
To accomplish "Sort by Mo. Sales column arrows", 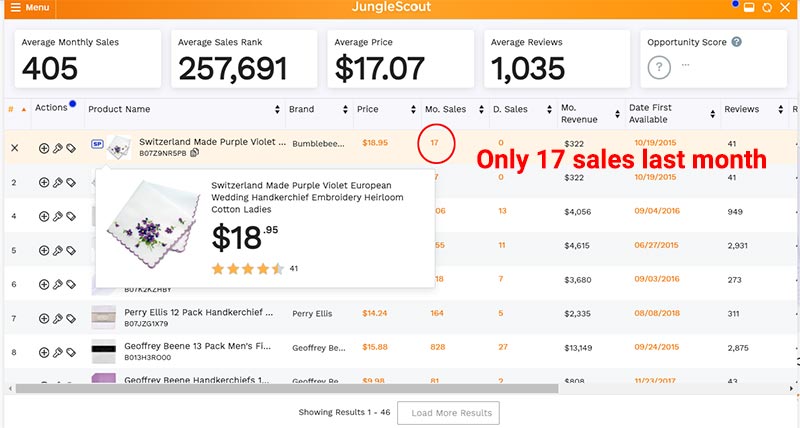I will pos(481,109).
